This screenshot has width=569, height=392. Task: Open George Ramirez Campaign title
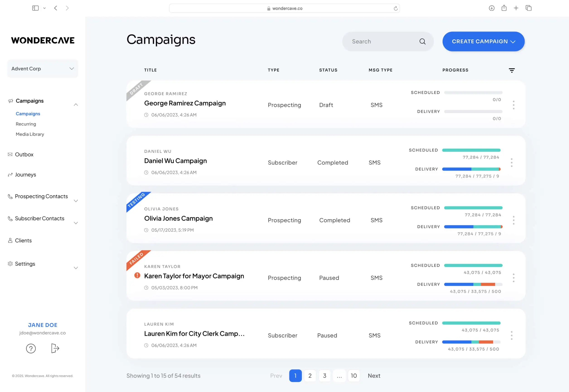point(185,103)
